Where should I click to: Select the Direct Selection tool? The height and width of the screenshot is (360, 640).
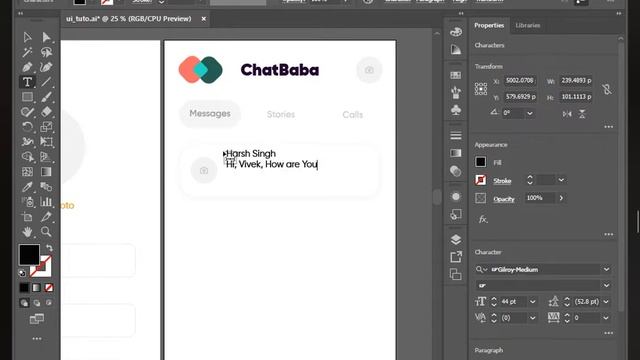(46, 37)
